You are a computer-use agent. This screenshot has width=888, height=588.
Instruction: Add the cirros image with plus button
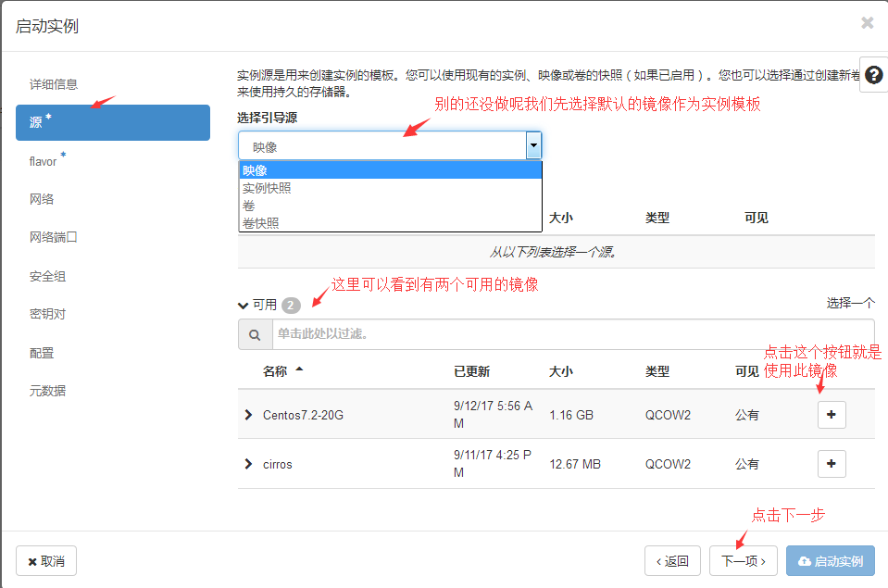pos(831,463)
